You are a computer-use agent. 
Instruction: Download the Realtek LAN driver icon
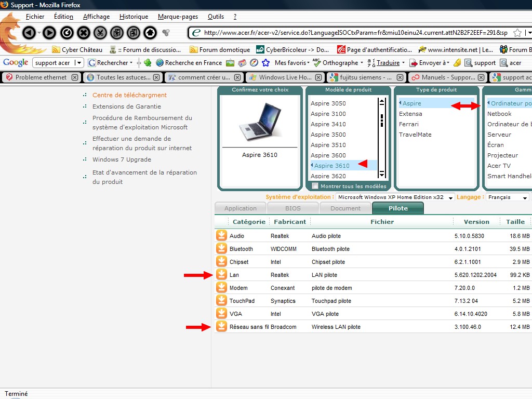(222, 275)
